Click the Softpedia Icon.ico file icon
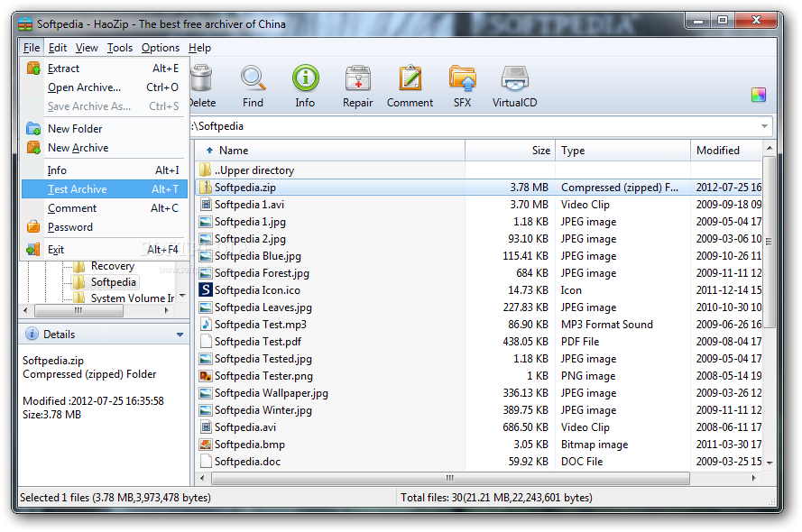Viewport: 802px width, 532px height. (206, 289)
